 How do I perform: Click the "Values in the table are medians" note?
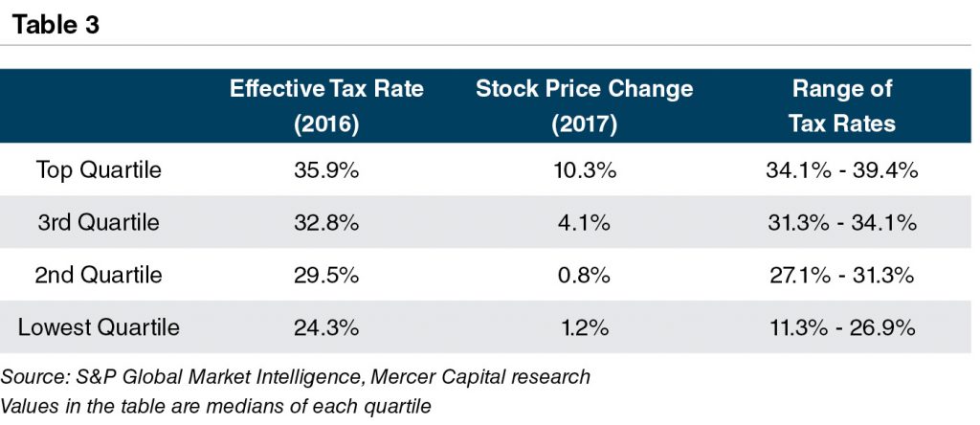[215, 405]
